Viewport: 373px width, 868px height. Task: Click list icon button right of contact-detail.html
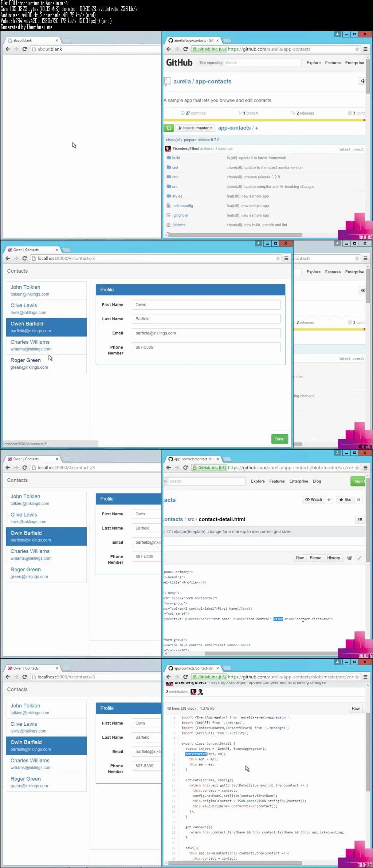point(360,520)
